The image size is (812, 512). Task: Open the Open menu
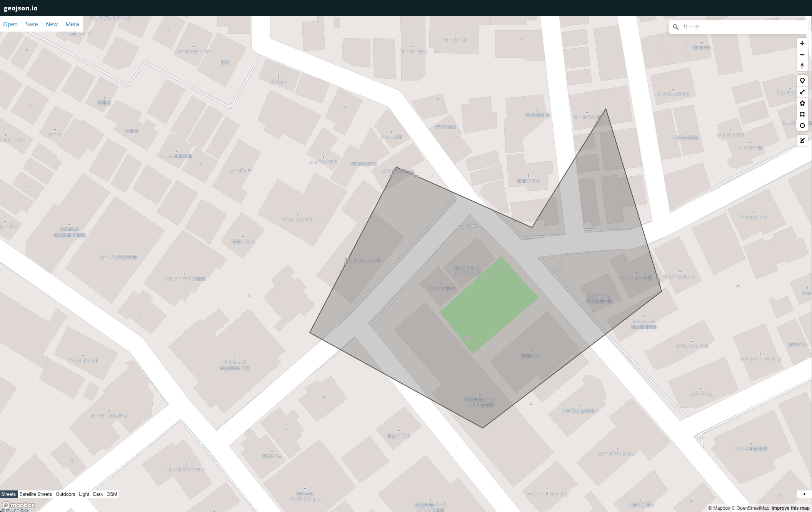pyautogui.click(x=10, y=24)
